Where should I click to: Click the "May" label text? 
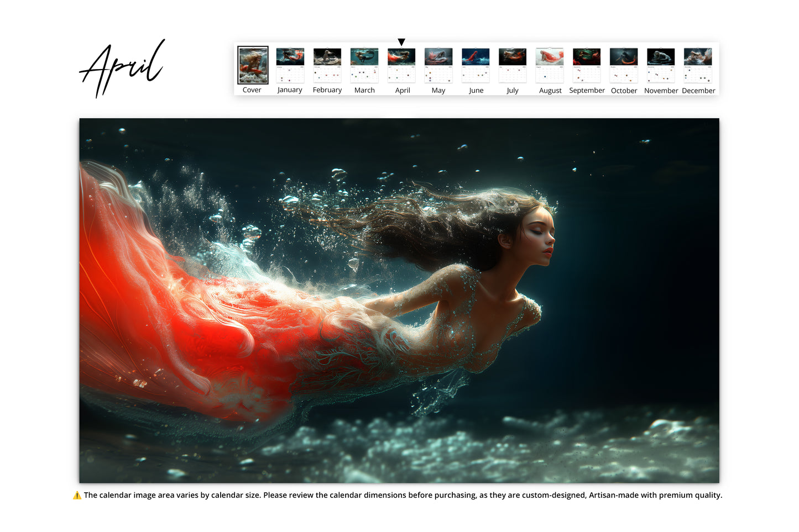(x=438, y=91)
